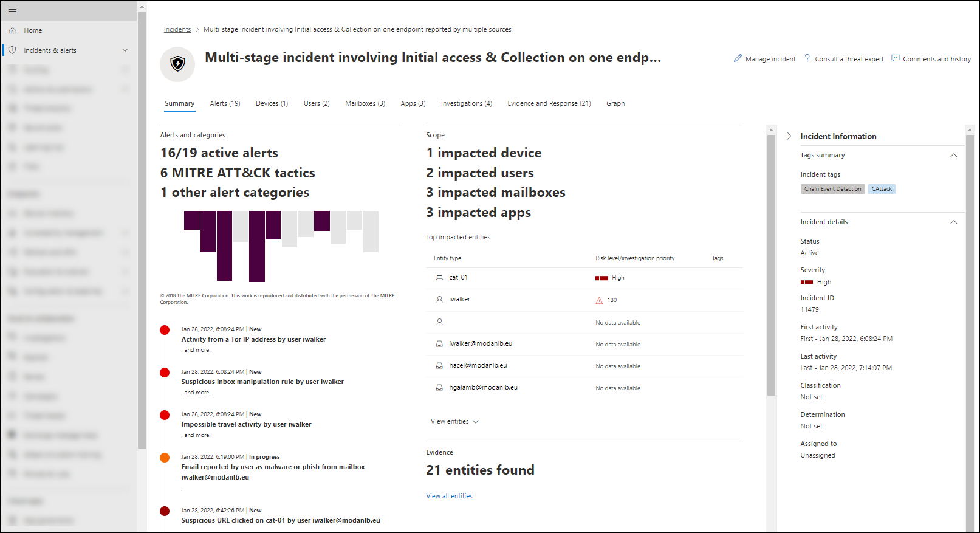Click View all entities link
This screenshot has width=980, height=533.
[449, 497]
